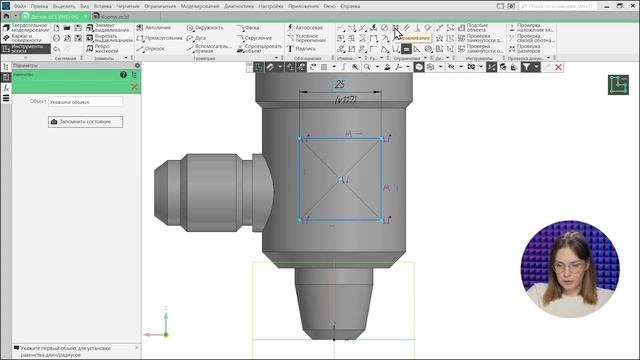Open the Файл menu

point(20,6)
